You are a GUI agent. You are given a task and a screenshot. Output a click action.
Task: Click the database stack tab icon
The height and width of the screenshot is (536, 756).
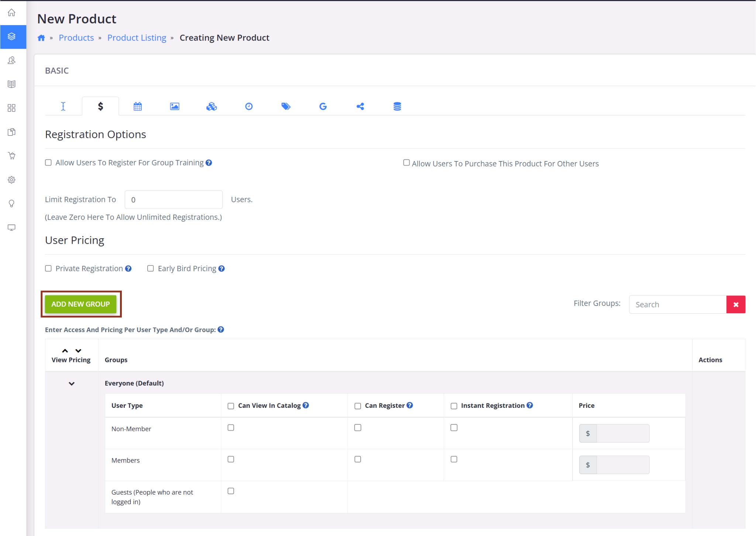(x=397, y=106)
